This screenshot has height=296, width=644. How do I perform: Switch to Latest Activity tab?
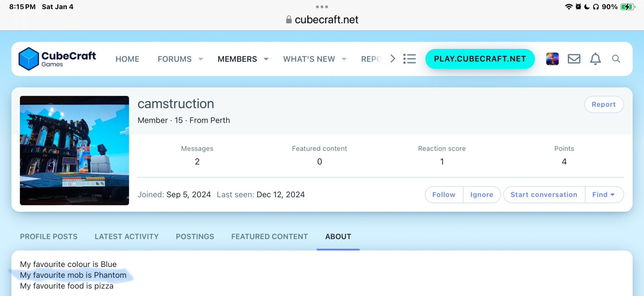[127, 237]
